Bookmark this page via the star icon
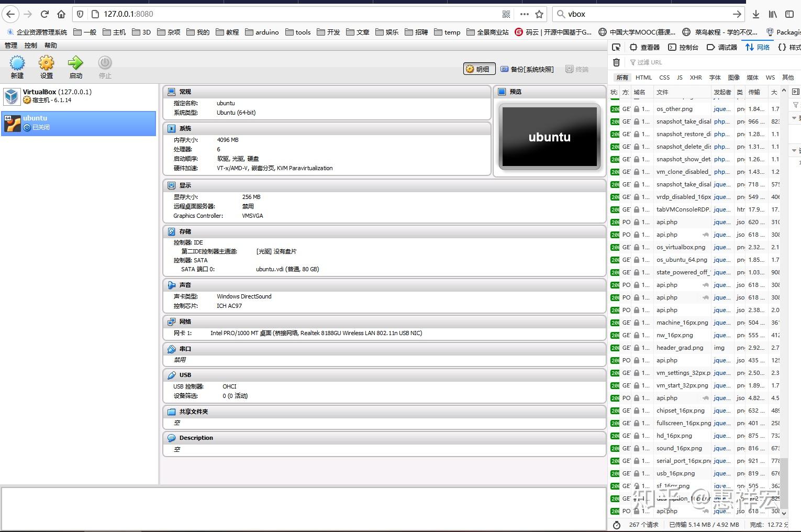 click(x=539, y=14)
